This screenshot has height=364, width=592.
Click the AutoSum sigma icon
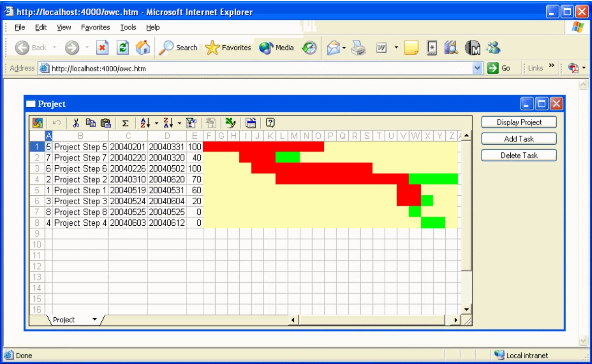[125, 123]
